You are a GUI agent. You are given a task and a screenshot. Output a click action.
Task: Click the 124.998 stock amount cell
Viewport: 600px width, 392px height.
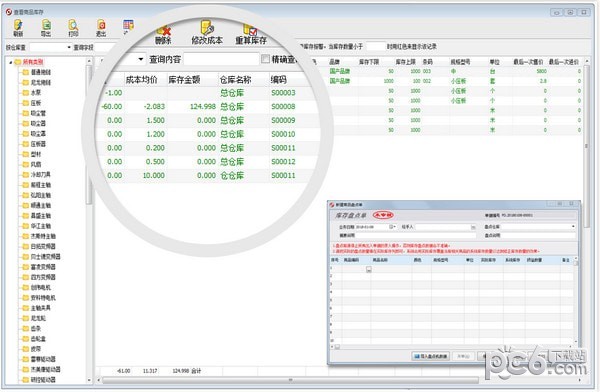[203, 106]
